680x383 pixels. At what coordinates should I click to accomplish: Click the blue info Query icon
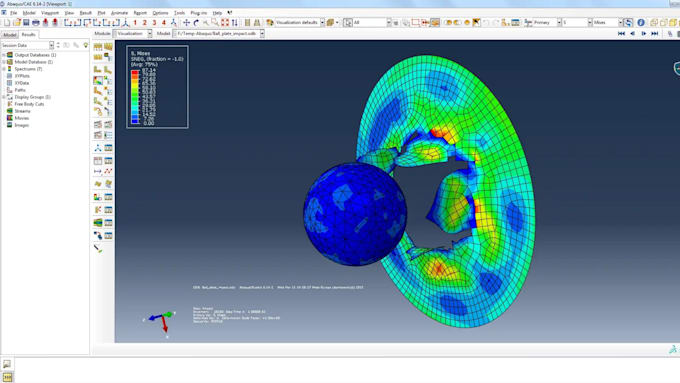pyautogui.click(x=641, y=23)
